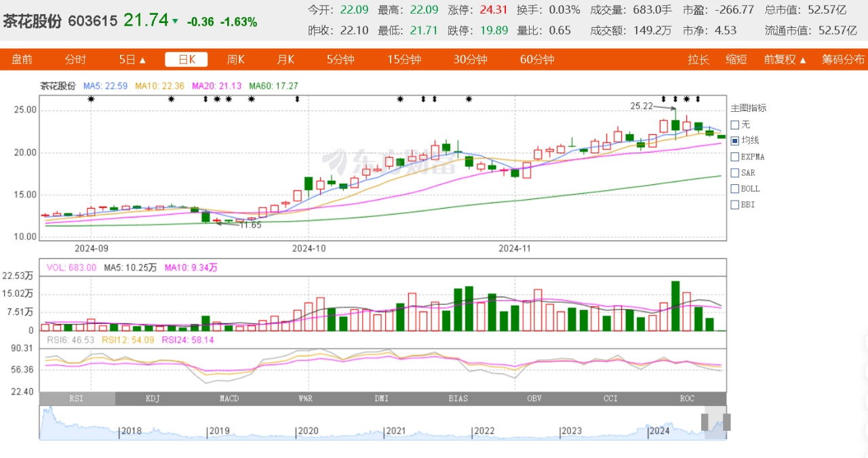Select the MACD sub-indicator tab
This screenshot has width=868, height=458.
(x=230, y=398)
